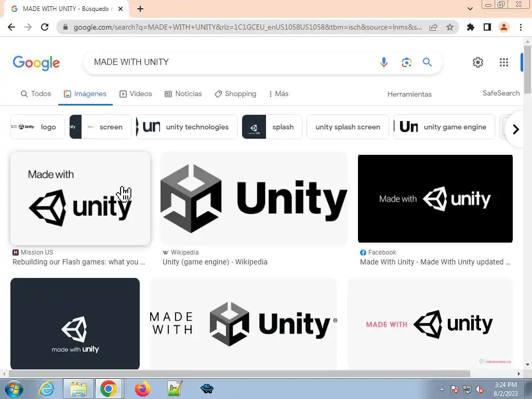Filter by the screen suggestion chip
The image size is (532, 399).
tap(100, 127)
